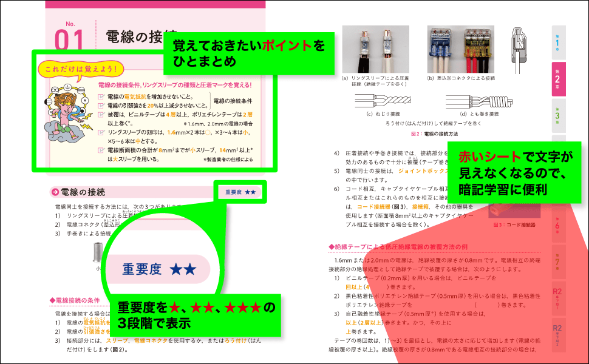The width and height of the screenshot is (589, 364).
Task: Click the caption (a) リングスリーブによる圧着接続
Action: [x=375, y=81]
